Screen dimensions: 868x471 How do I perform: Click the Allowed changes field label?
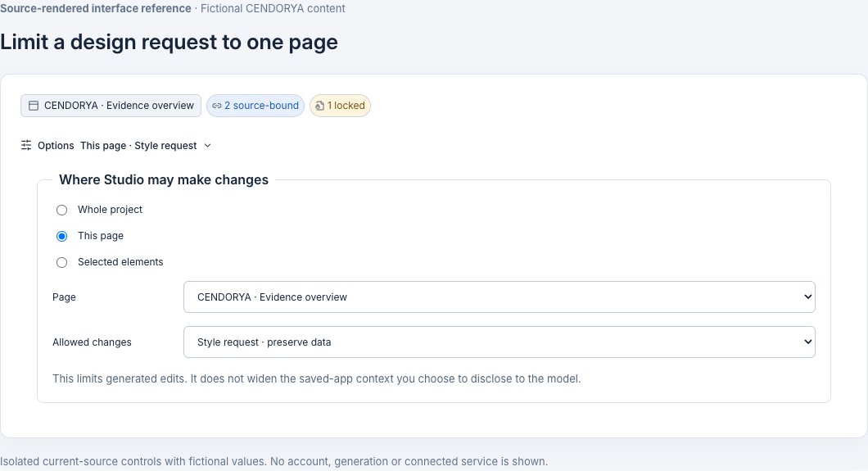click(92, 342)
